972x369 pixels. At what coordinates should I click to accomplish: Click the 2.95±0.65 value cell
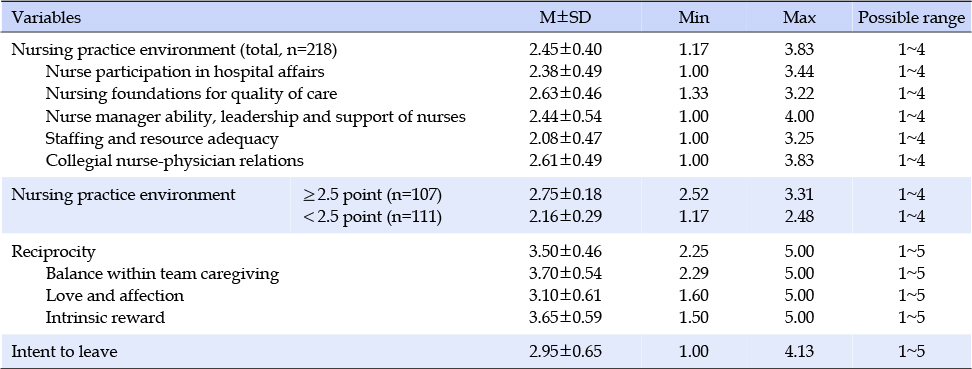tap(565, 352)
